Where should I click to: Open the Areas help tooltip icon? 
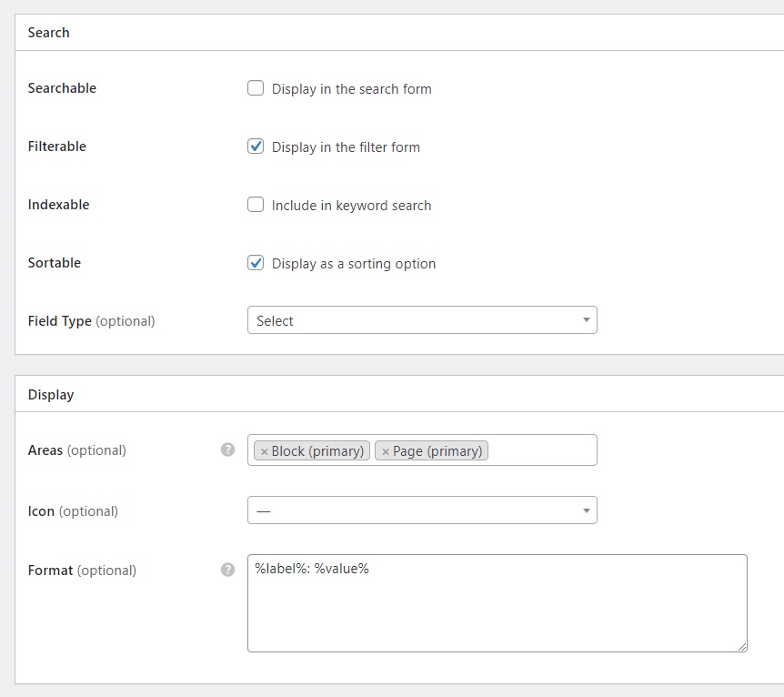[x=227, y=450]
